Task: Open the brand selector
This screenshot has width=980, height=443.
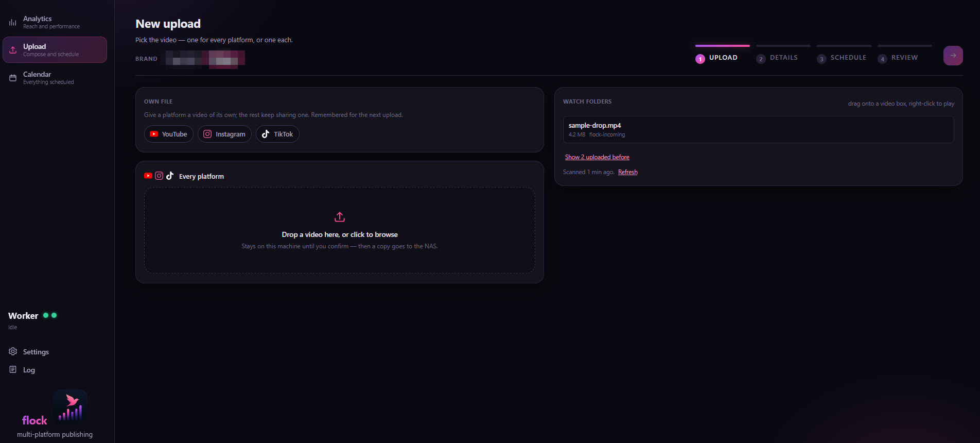Action: point(205,59)
